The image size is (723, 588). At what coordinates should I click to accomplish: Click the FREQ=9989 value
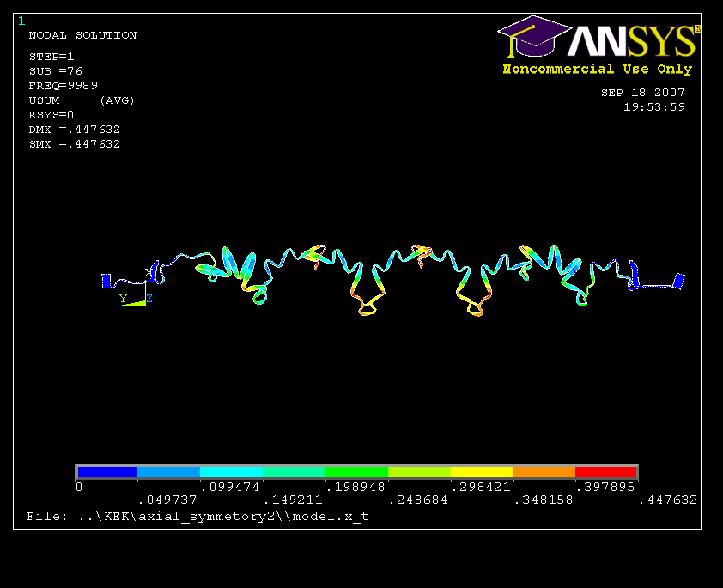64,86
